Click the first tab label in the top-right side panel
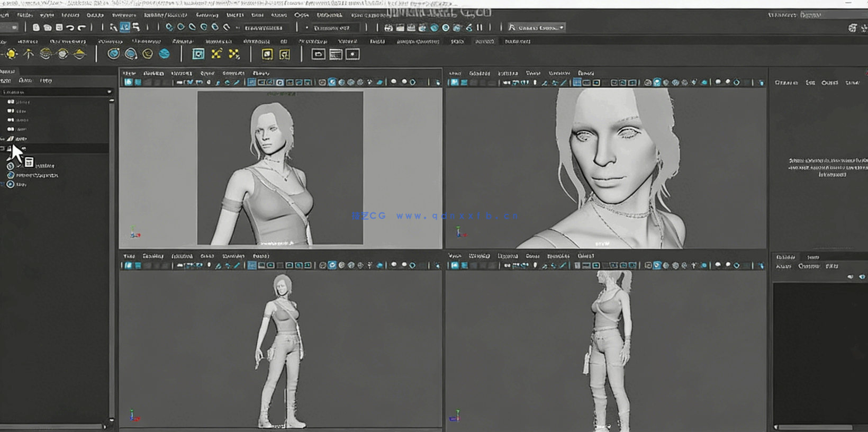The image size is (868, 432). [x=786, y=83]
